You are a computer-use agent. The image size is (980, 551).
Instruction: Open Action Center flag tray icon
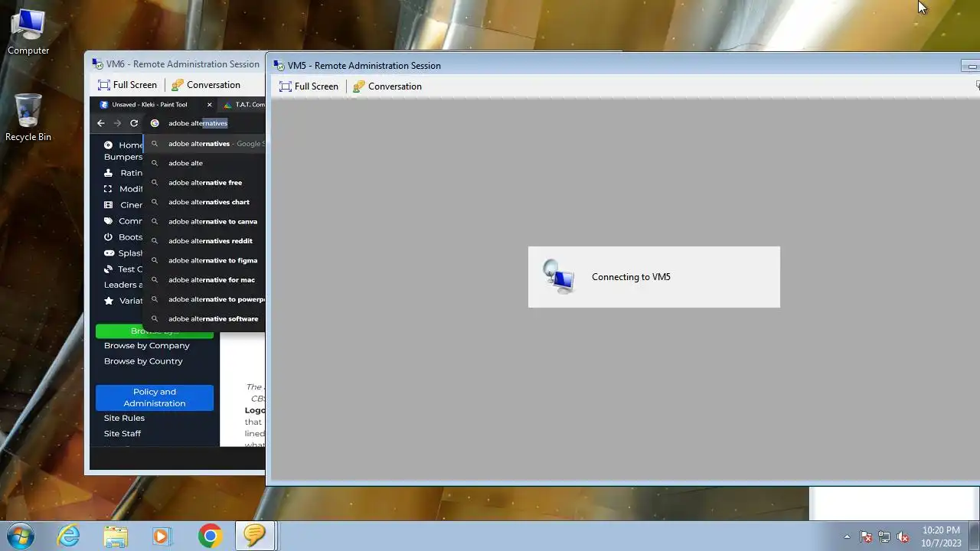(x=866, y=537)
